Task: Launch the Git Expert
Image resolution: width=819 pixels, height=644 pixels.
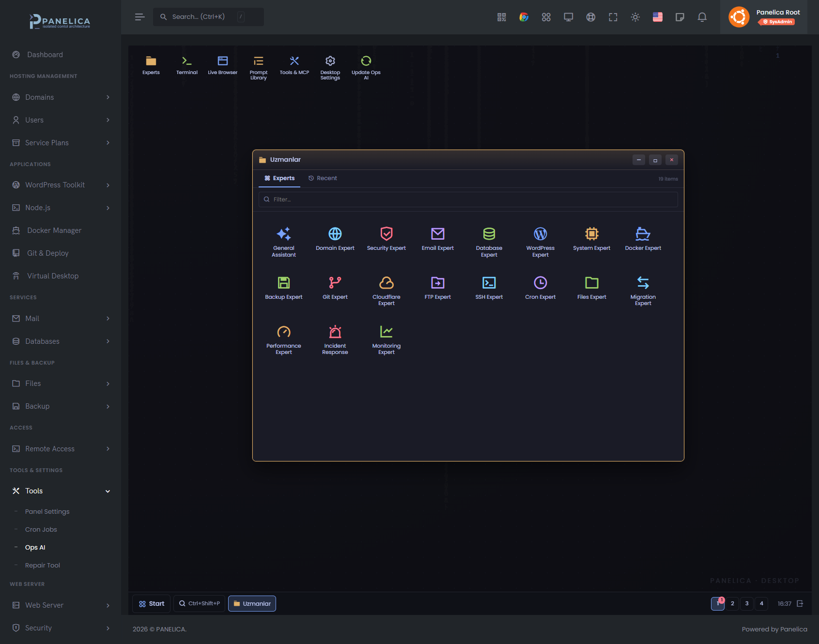Action: pyautogui.click(x=335, y=288)
